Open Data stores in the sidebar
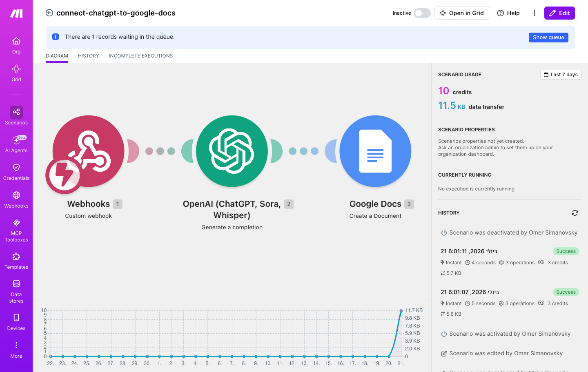588x372 pixels. 16,291
